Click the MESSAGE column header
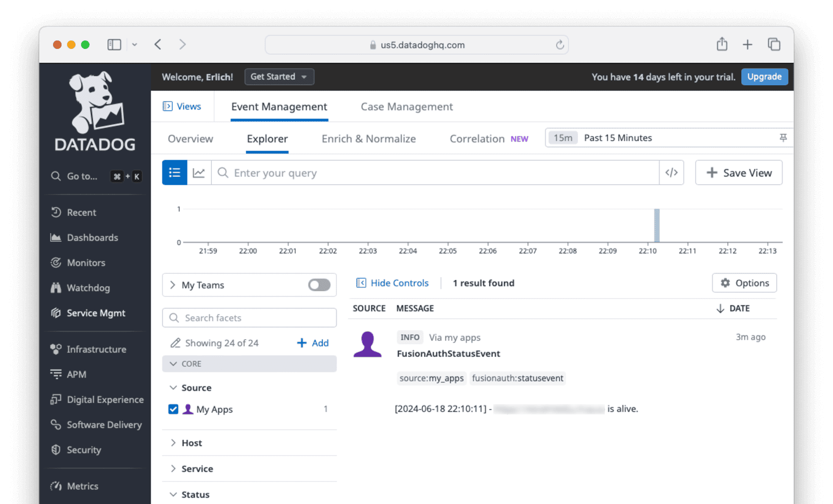This screenshot has height=504, width=833. pos(415,308)
